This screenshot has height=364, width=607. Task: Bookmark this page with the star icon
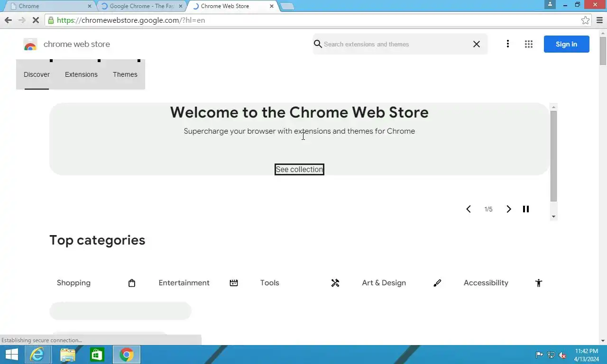[586, 20]
